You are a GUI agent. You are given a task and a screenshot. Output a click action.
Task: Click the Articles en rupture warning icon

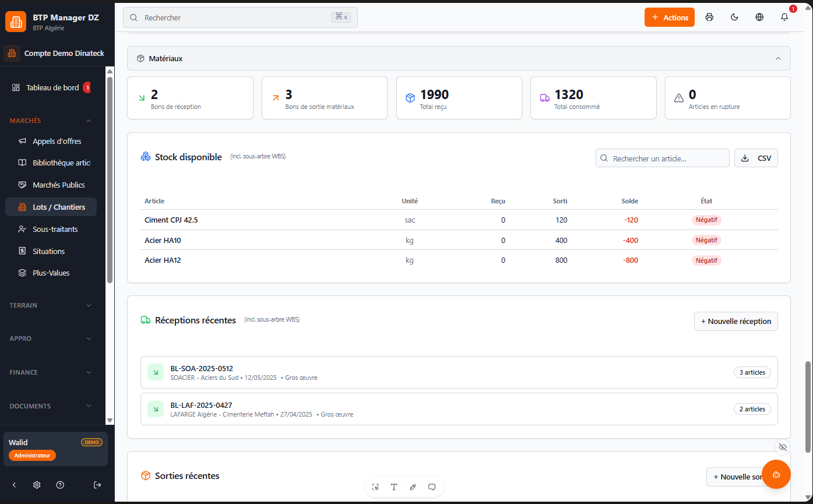point(679,98)
